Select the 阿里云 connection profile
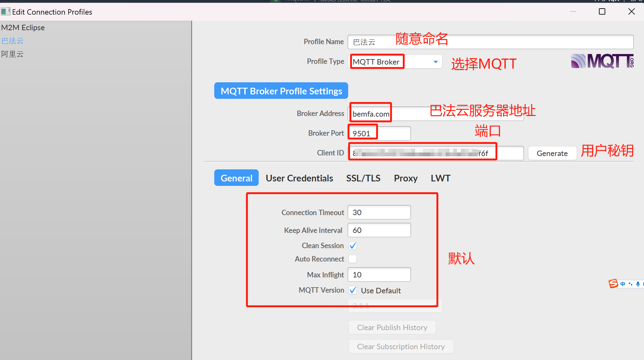Screen dimensions: 644x360 [12, 54]
